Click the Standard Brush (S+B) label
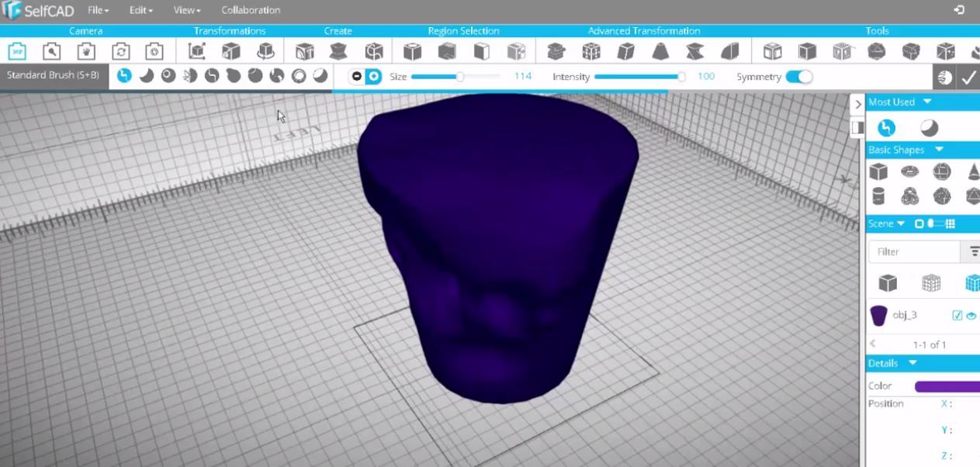The height and width of the screenshot is (467, 980). coord(53,77)
